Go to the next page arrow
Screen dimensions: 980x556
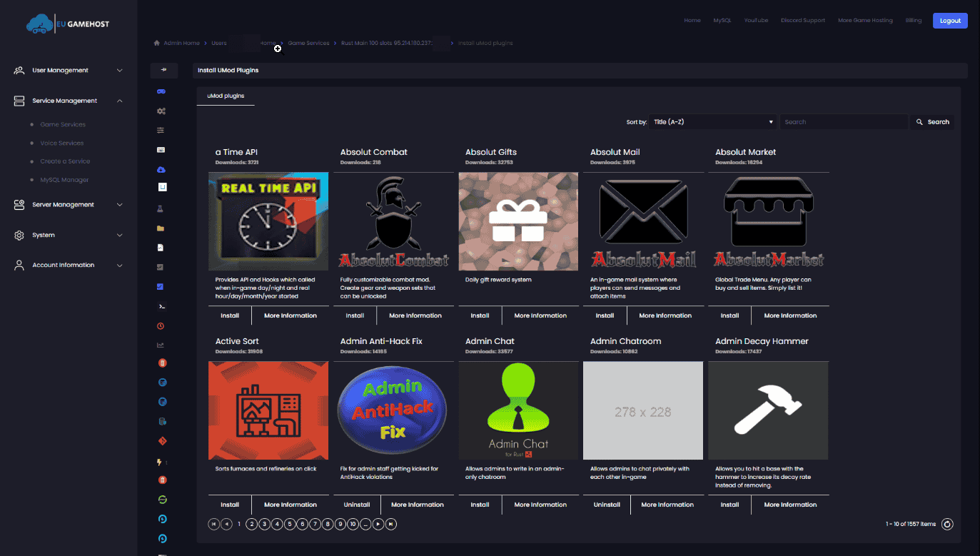(378, 524)
